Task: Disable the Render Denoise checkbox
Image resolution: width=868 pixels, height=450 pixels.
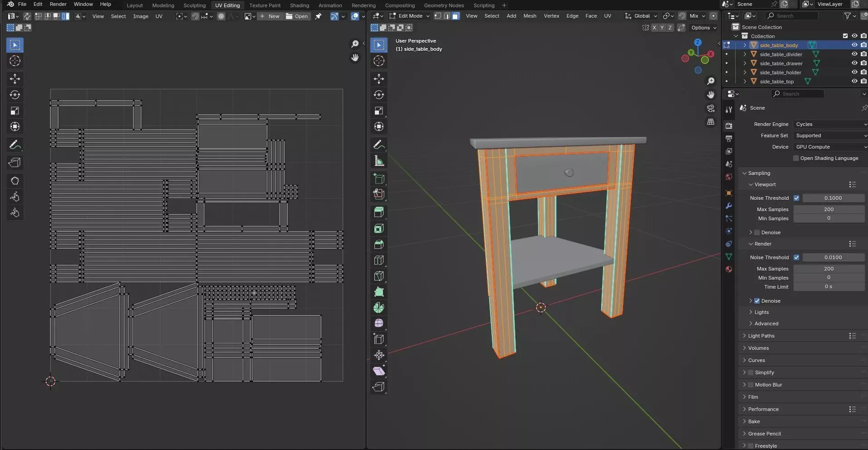Action: (757, 301)
